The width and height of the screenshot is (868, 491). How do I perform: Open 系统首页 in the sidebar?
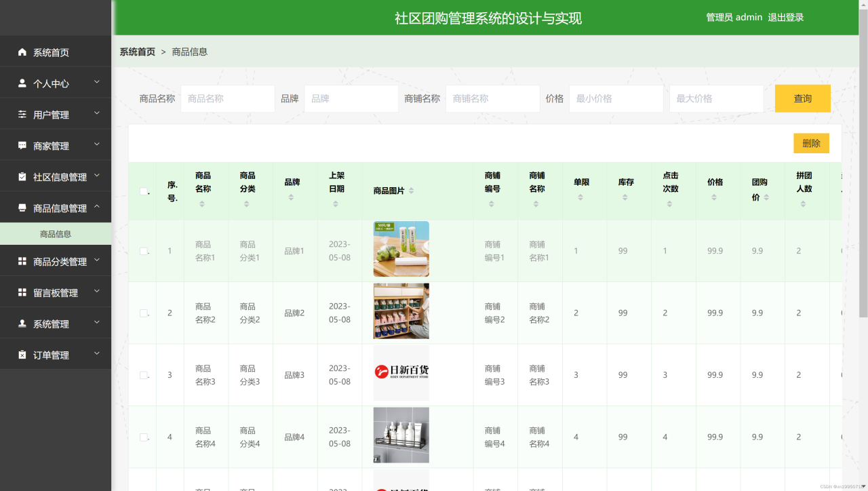[56, 52]
